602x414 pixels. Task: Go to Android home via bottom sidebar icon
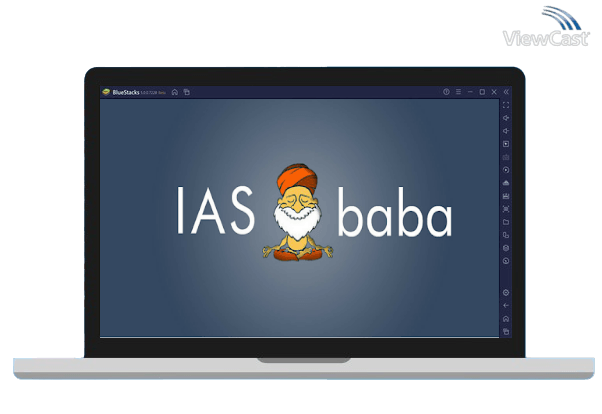pos(506,318)
